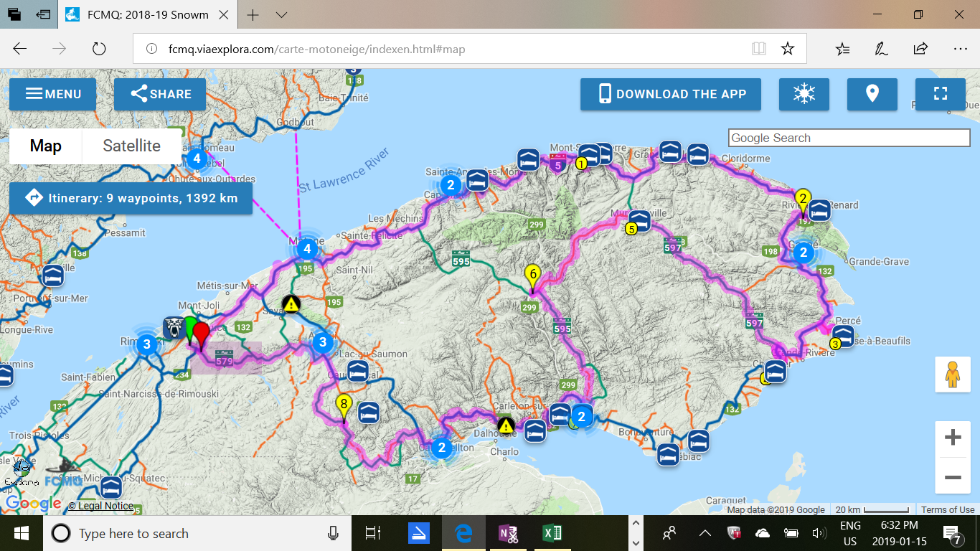Set these tabs aside
The image size is (980, 551).
(43, 14)
